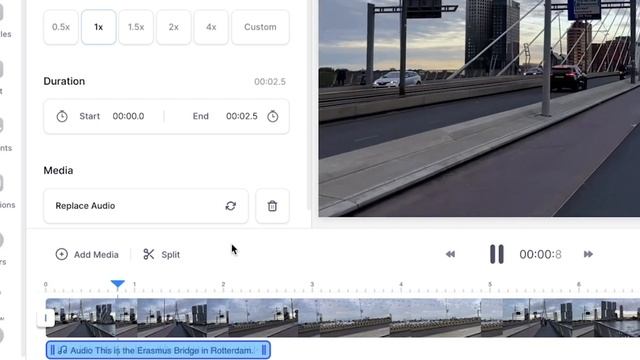Open the Custom speed option
The height and width of the screenshot is (360, 640).
click(260, 27)
